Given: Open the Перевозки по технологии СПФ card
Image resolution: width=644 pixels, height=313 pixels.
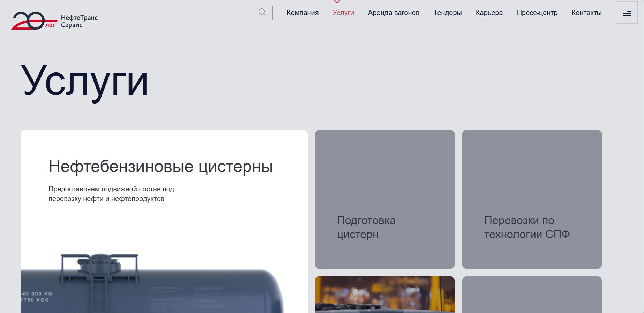Looking at the screenshot, I should point(532,199).
